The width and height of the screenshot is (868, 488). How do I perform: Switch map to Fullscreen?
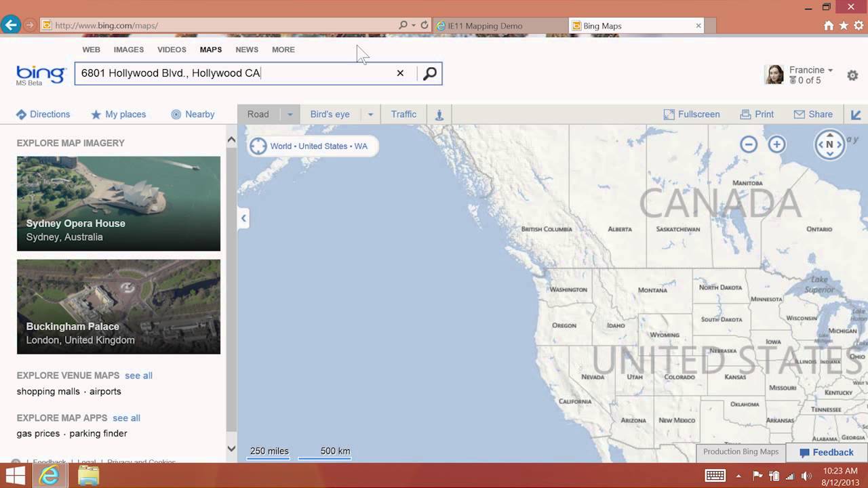[692, 114]
